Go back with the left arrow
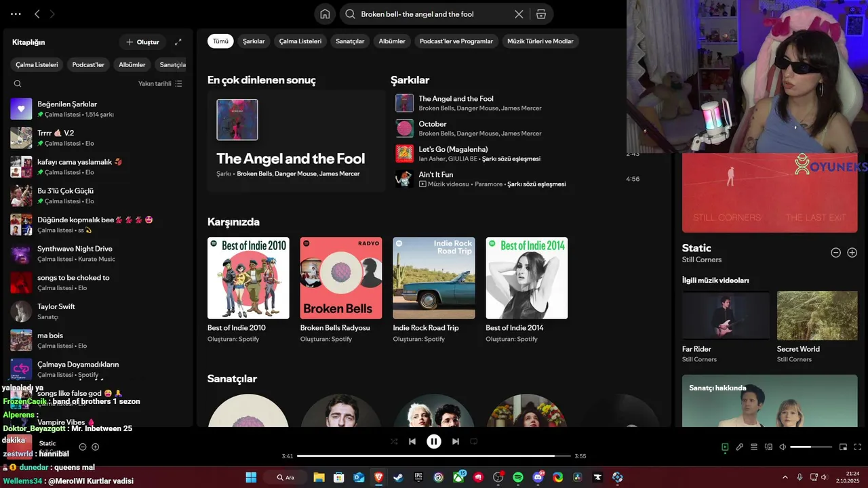 pos(37,14)
